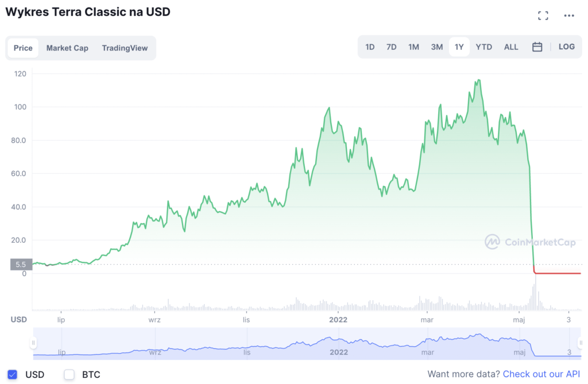Open the calendar date range picker

(537, 47)
